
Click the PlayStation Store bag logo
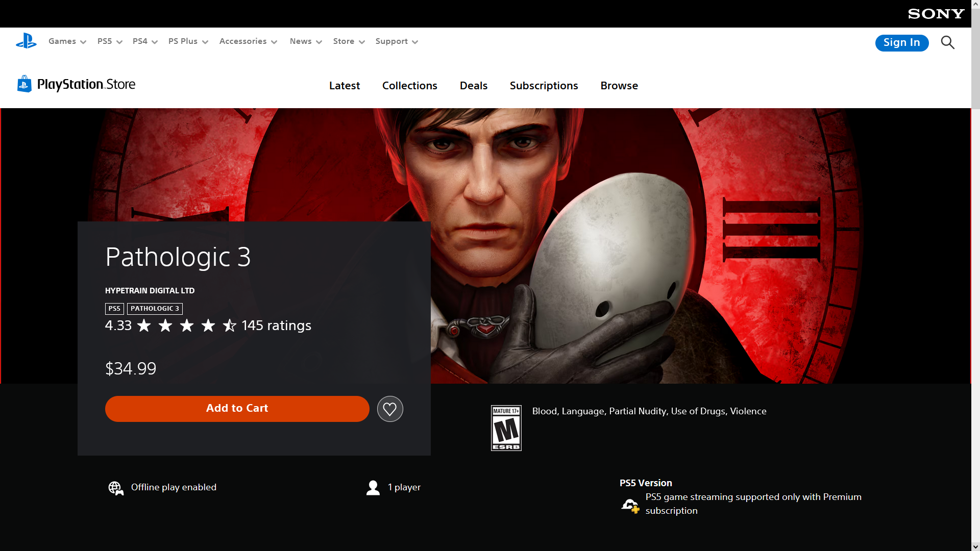(x=24, y=84)
